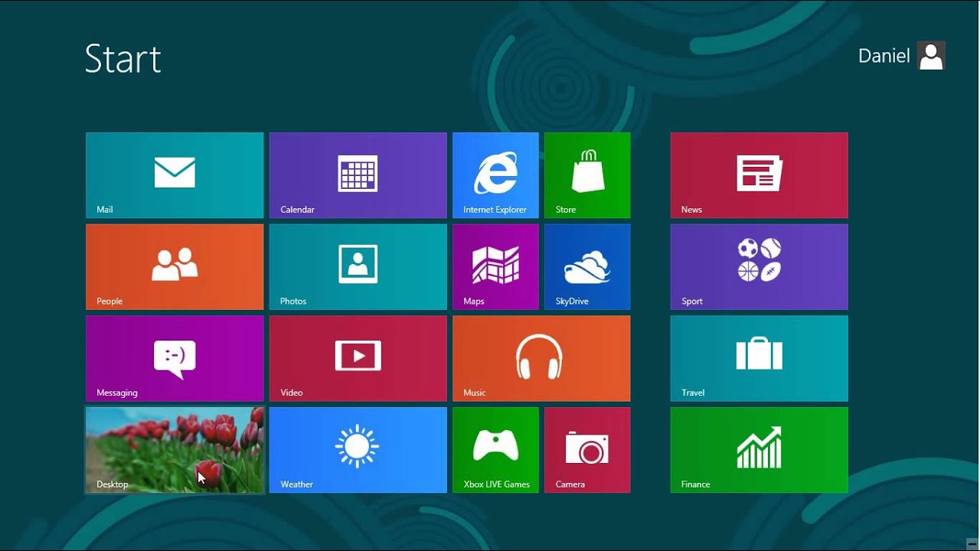The image size is (980, 551).
Task: Launch the People app
Action: [174, 266]
